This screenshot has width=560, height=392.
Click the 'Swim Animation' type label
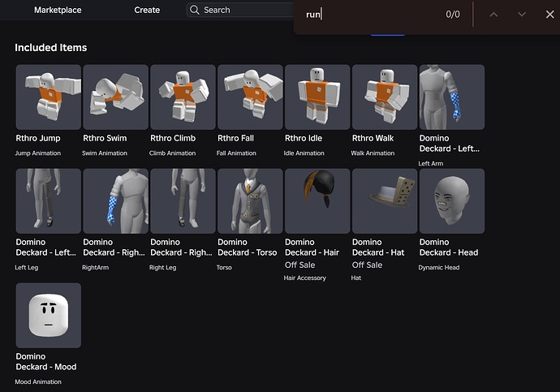click(x=105, y=153)
